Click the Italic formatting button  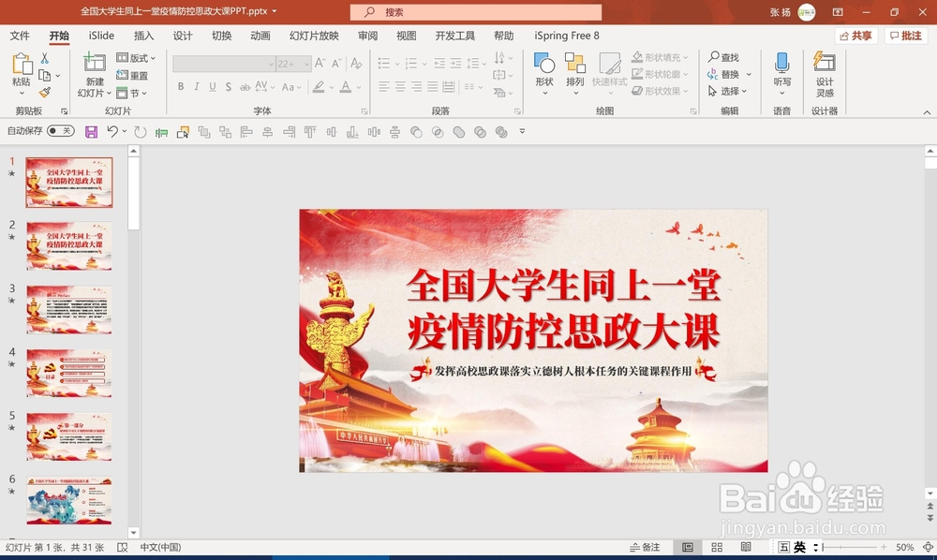coord(197,87)
